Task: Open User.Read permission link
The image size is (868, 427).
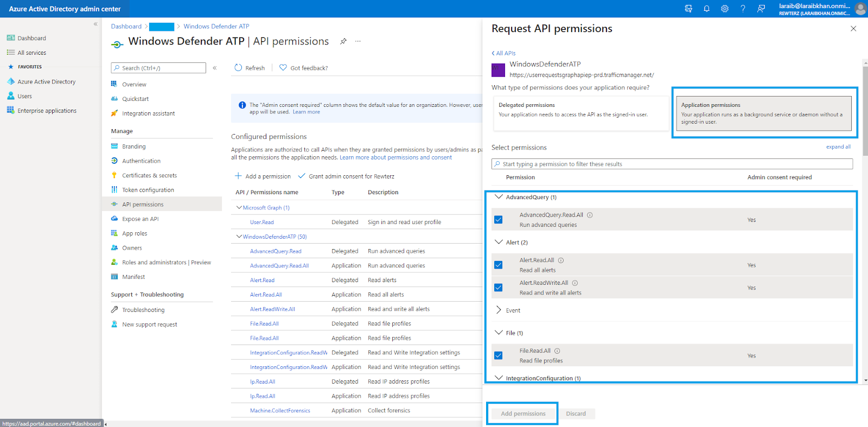Action: tap(262, 222)
